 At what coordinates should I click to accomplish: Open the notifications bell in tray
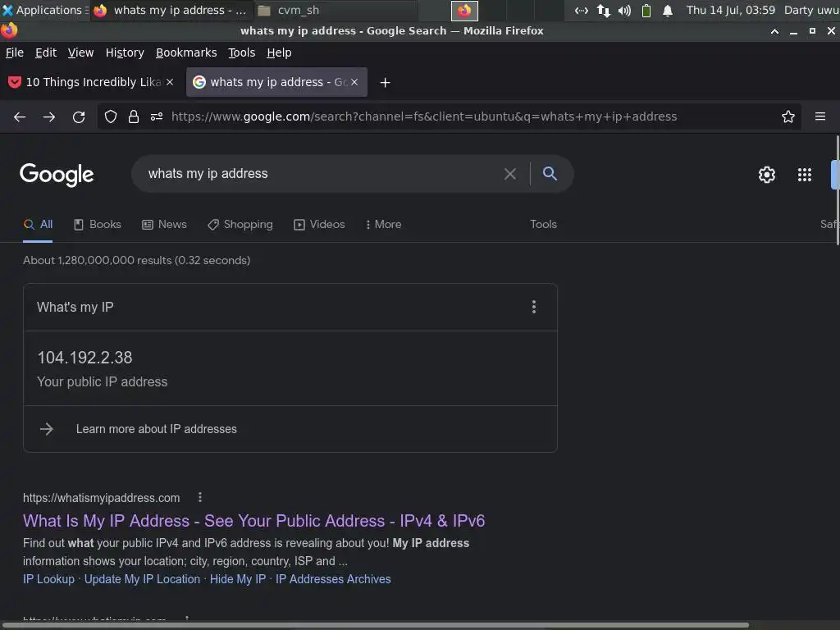click(668, 10)
